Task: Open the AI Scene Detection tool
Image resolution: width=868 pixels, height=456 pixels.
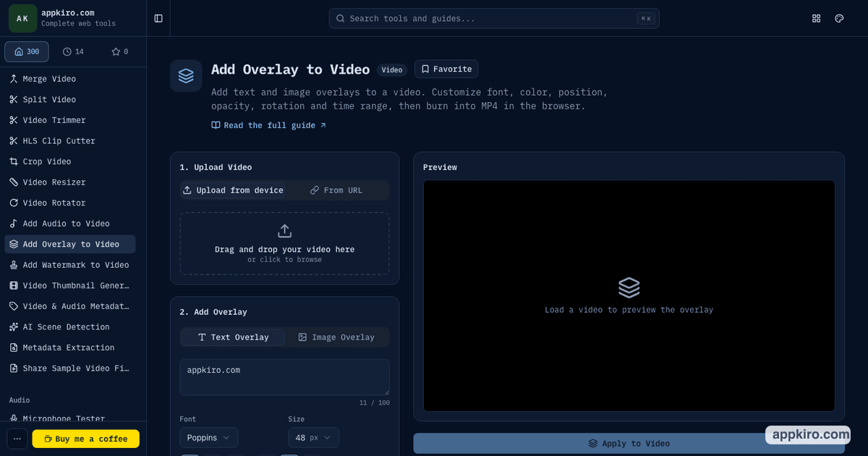Action: pos(69,327)
